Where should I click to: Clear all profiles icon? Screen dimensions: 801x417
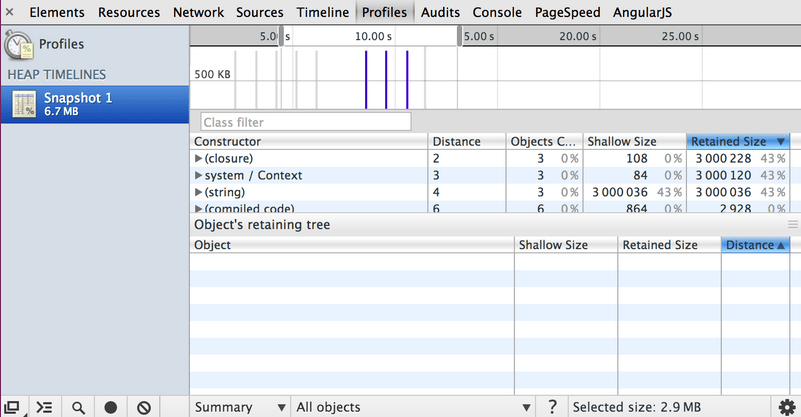click(144, 407)
